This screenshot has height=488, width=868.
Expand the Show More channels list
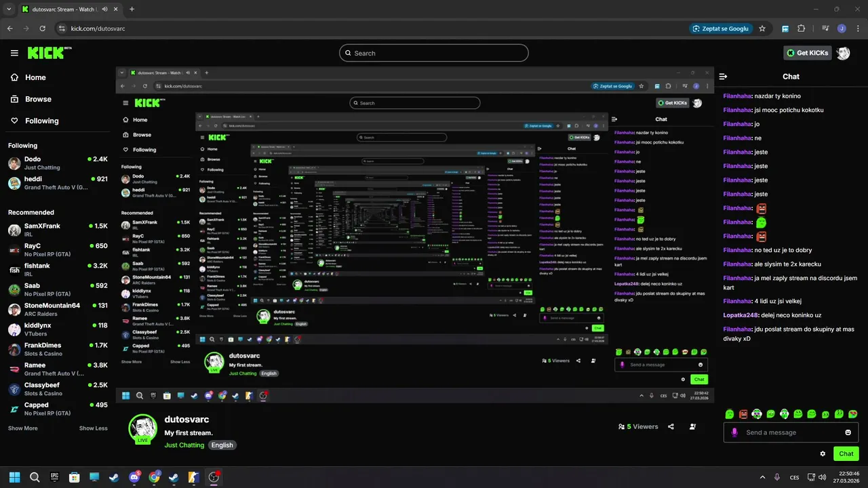pos(23,428)
